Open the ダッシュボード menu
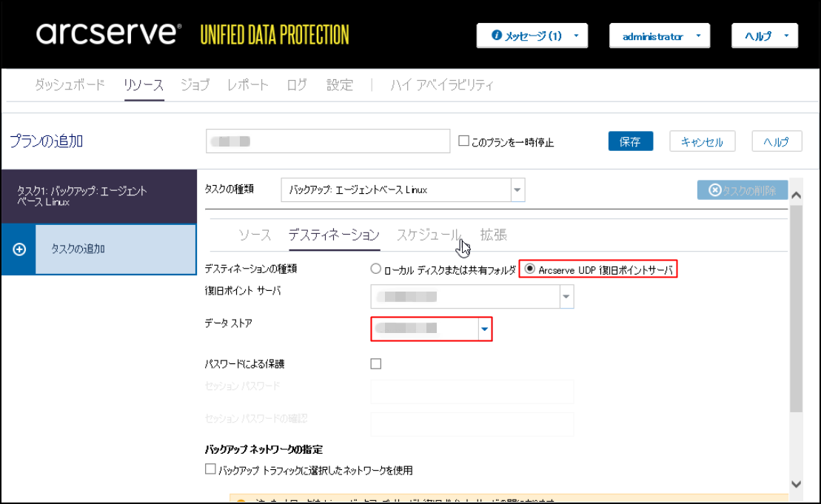Viewport: 821px width, 504px height. [70, 84]
